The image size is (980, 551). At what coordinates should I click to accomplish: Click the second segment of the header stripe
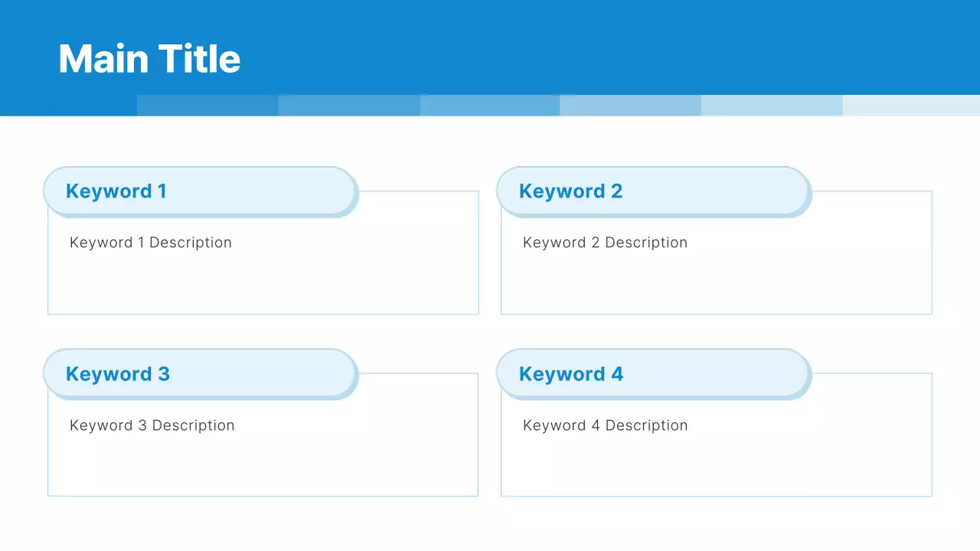pos(349,106)
